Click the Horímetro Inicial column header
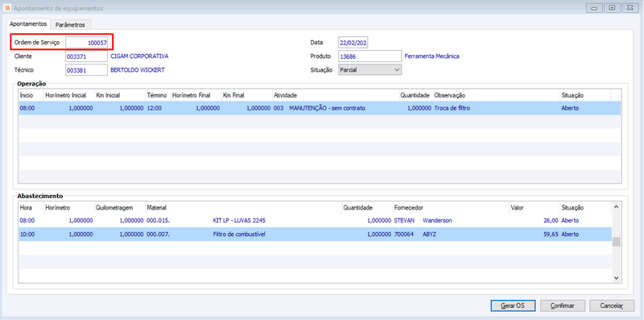 coord(69,95)
